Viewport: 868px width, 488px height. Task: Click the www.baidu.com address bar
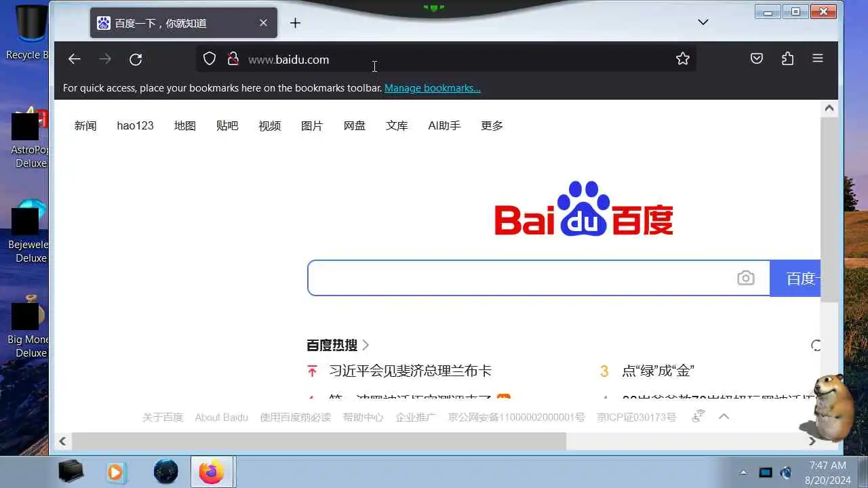click(x=448, y=59)
